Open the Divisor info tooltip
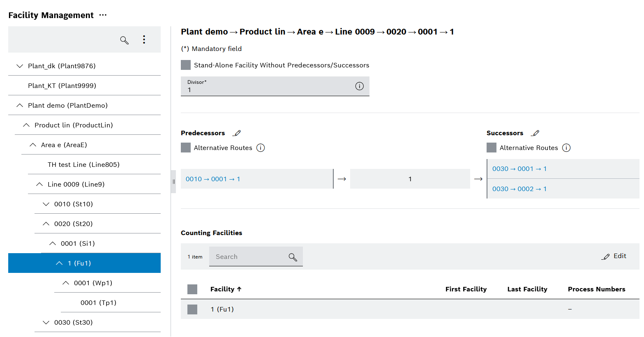This screenshot has width=644, height=337. coord(359,86)
